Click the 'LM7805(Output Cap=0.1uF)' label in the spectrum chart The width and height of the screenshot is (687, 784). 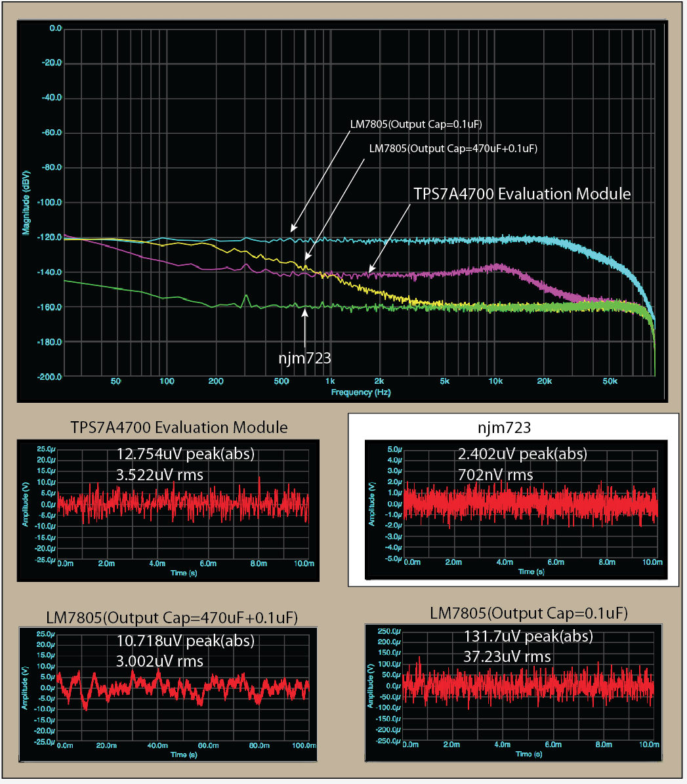pos(416,124)
